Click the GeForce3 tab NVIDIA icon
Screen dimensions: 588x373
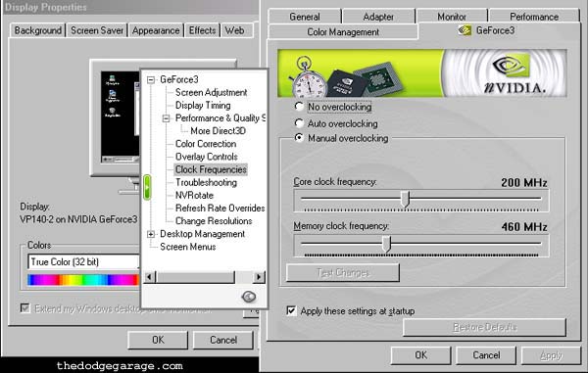(x=465, y=30)
